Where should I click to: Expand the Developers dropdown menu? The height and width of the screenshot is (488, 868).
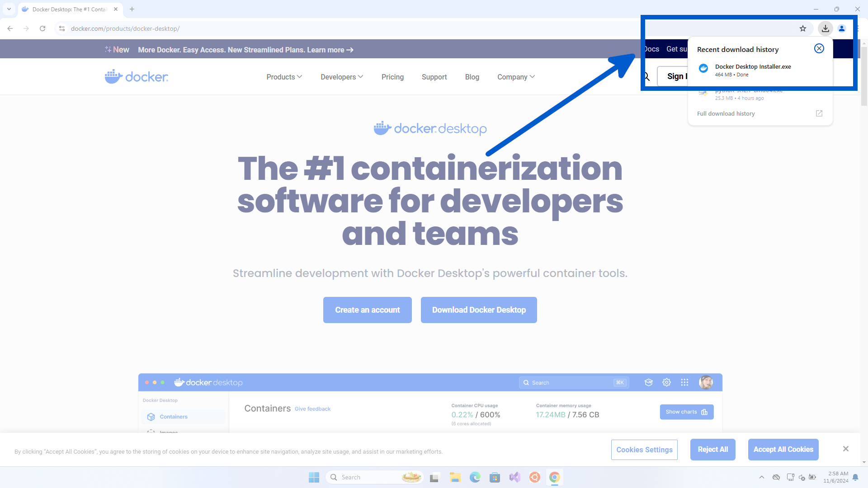(342, 77)
